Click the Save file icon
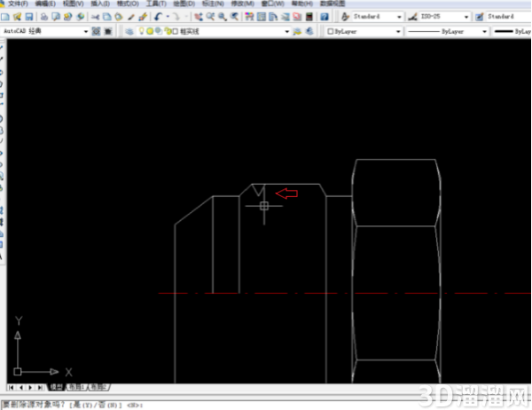Viewport: 532px width, 410px height. (x=29, y=17)
